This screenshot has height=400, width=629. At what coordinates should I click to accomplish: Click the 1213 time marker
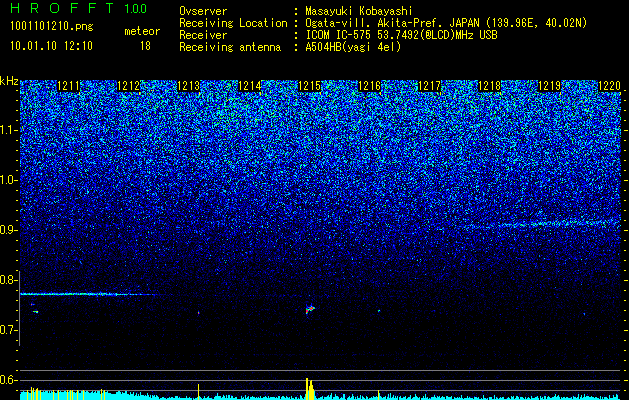[189, 86]
